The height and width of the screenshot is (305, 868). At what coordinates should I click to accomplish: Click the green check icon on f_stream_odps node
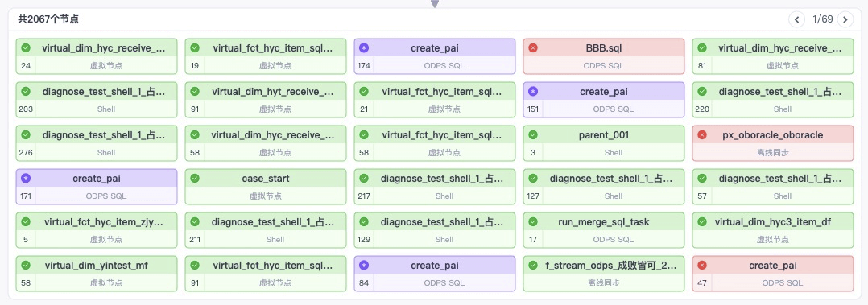533,265
